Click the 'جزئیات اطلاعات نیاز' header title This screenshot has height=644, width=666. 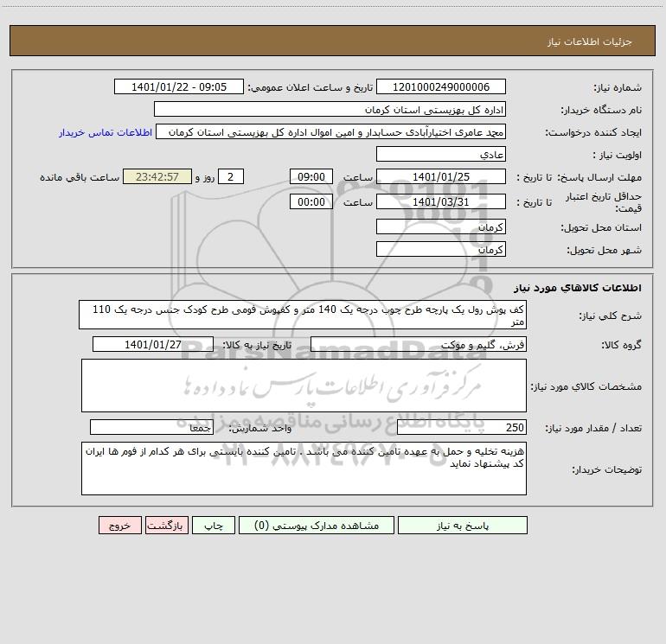coord(590,41)
